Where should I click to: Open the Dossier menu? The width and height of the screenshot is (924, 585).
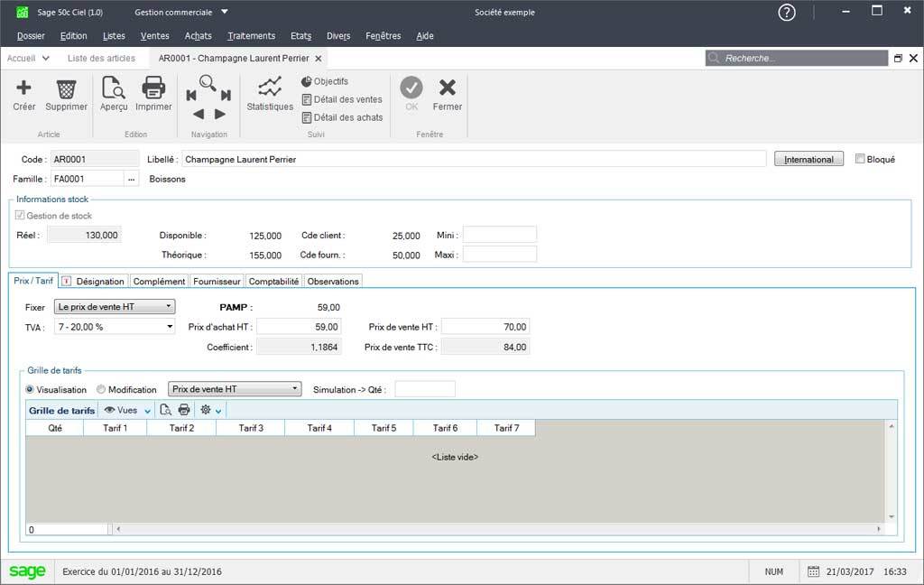(31, 36)
